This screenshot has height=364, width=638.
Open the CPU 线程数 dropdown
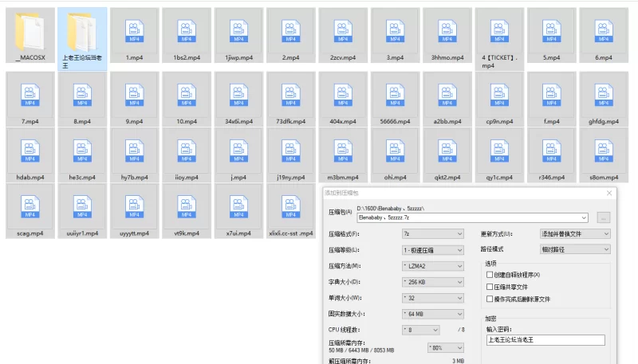(x=421, y=330)
